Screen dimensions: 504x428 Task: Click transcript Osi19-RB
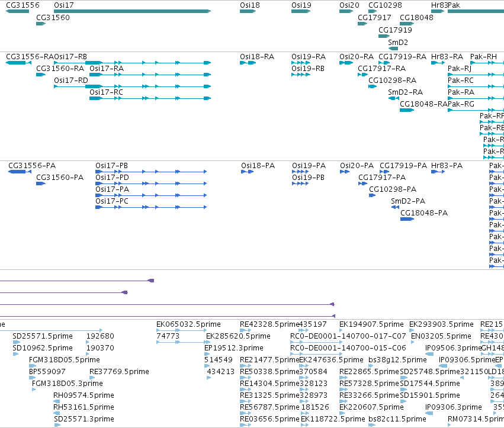pyautogui.click(x=308, y=69)
